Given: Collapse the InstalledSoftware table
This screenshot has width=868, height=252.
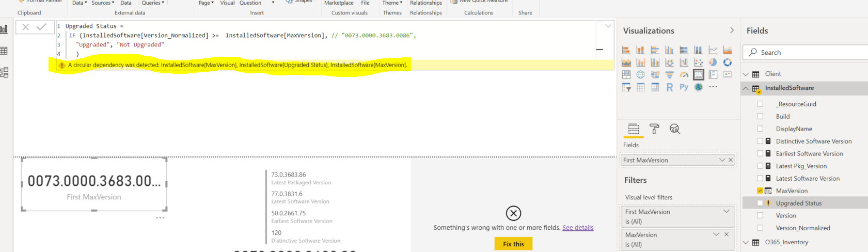Looking at the screenshot, I should (746, 88).
